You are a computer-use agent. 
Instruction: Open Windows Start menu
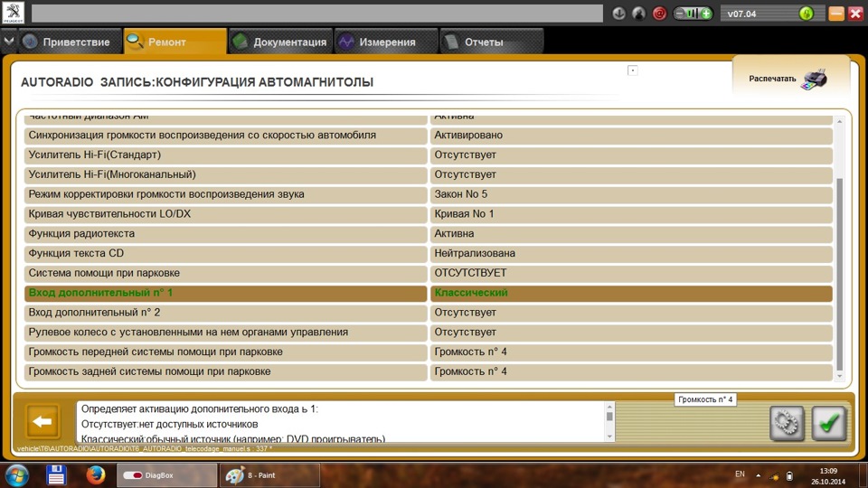click(x=16, y=475)
